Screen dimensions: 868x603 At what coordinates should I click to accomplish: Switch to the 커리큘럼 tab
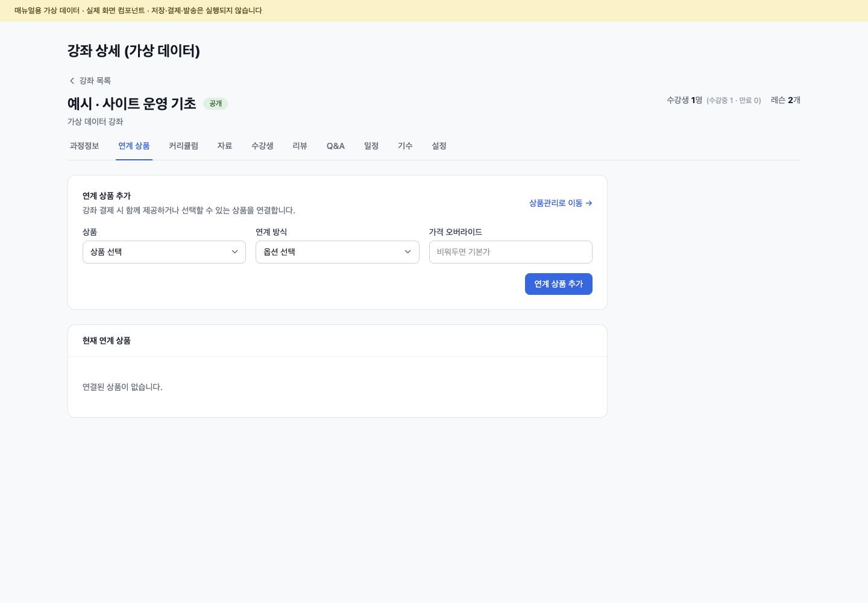click(183, 146)
